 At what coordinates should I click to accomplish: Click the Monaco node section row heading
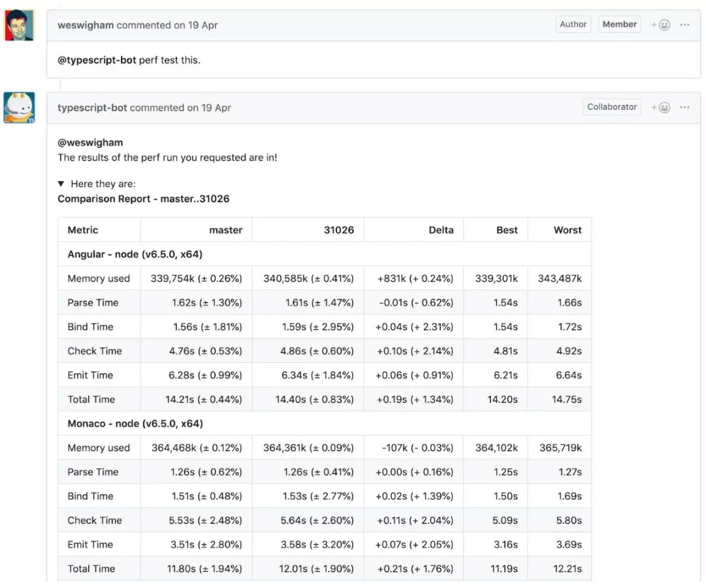[x=135, y=424]
